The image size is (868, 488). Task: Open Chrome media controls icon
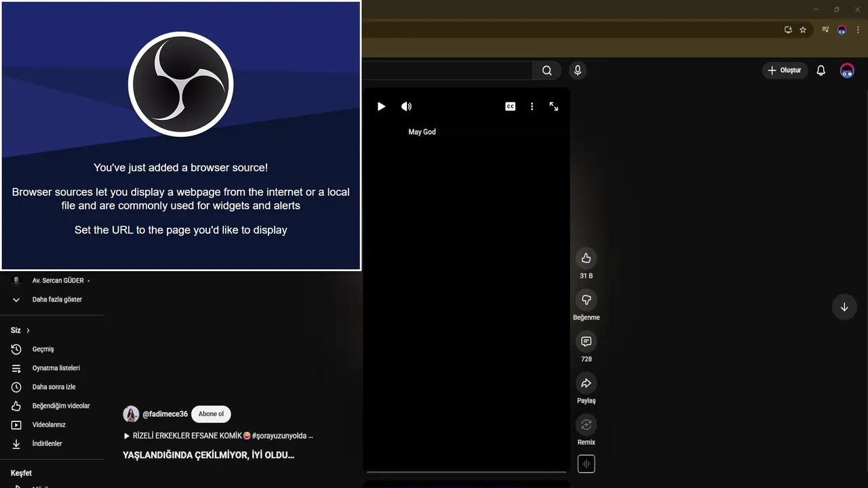point(825,30)
